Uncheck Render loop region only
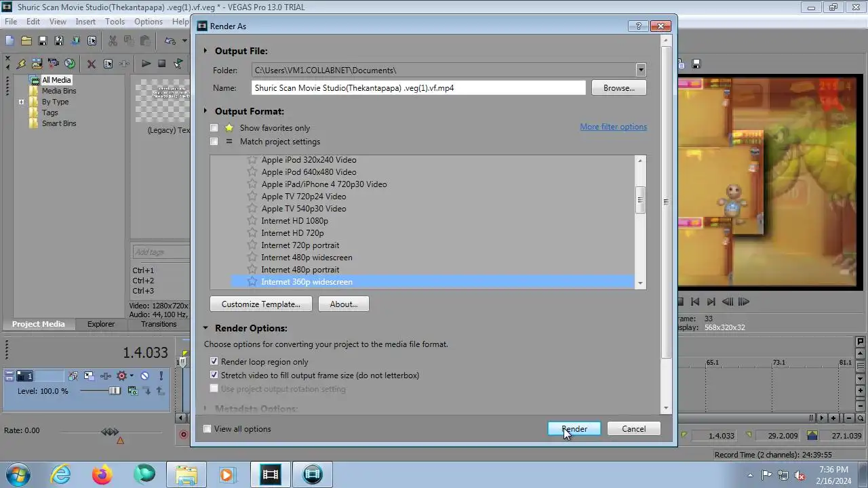868x488 pixels. pyautogui.click(x=214, y=362)
